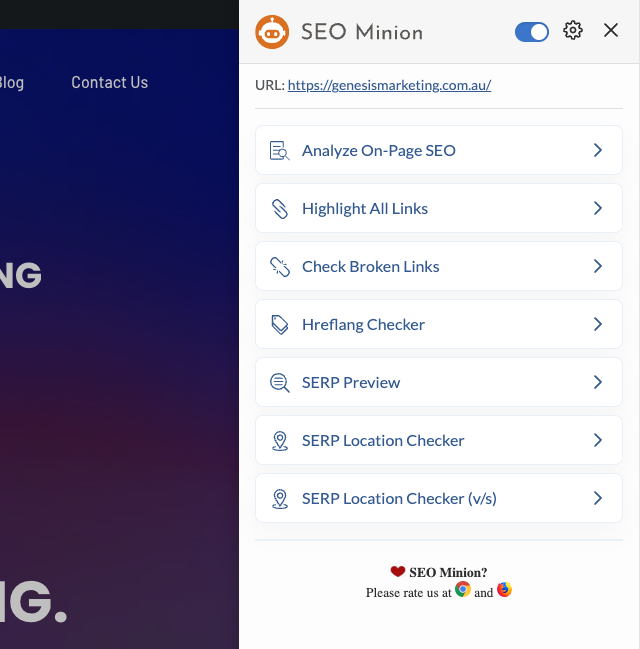Expand Highlight All Links chevron

pyautogui.click(x=597, y=208)
